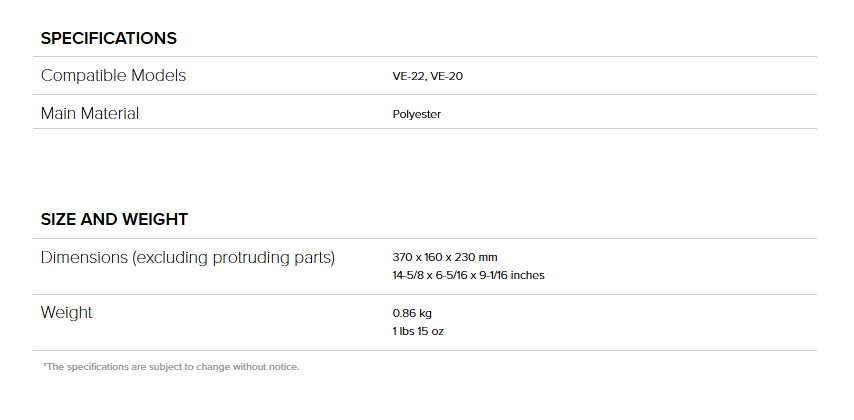This screenshot has width=854, height=420.
Task: Select the Weight row label
Action: click(x=66, y=313)
